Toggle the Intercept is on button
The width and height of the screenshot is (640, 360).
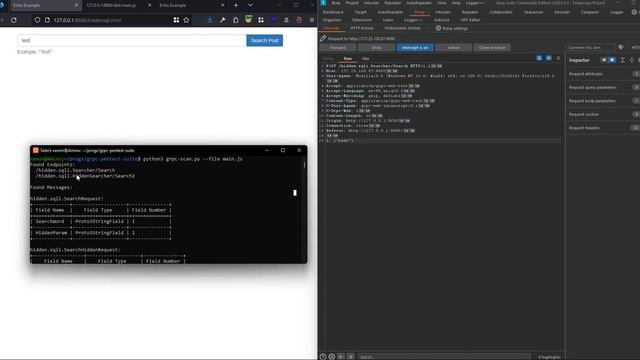415,48
